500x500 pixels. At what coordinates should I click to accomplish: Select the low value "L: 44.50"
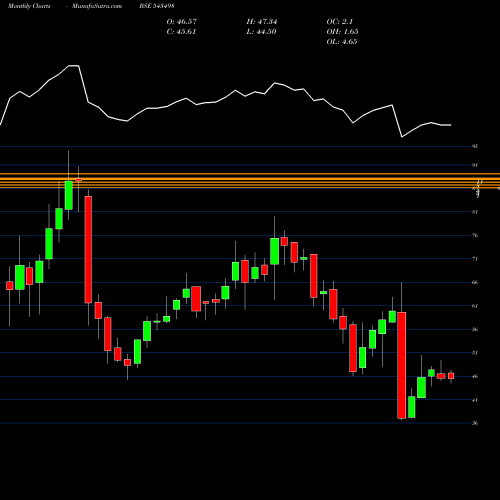click(261, 32)
